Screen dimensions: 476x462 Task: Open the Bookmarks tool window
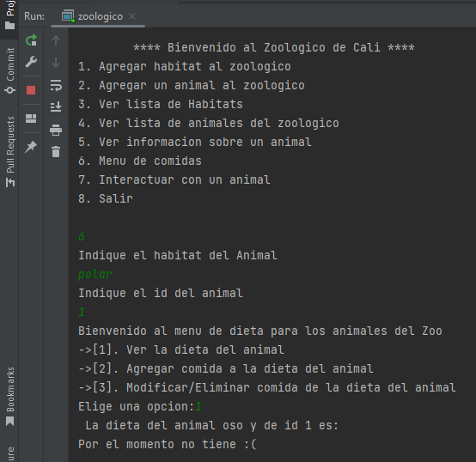10,396
